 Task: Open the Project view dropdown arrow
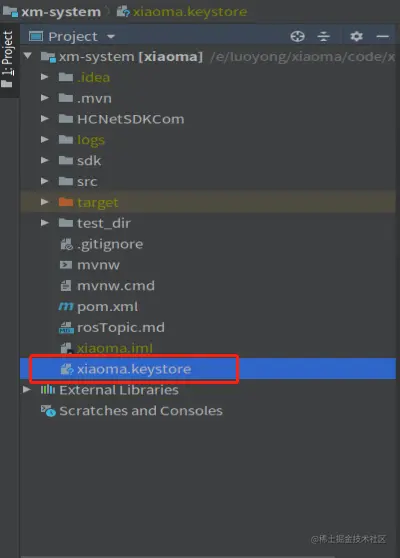click(x=111, y=37)
